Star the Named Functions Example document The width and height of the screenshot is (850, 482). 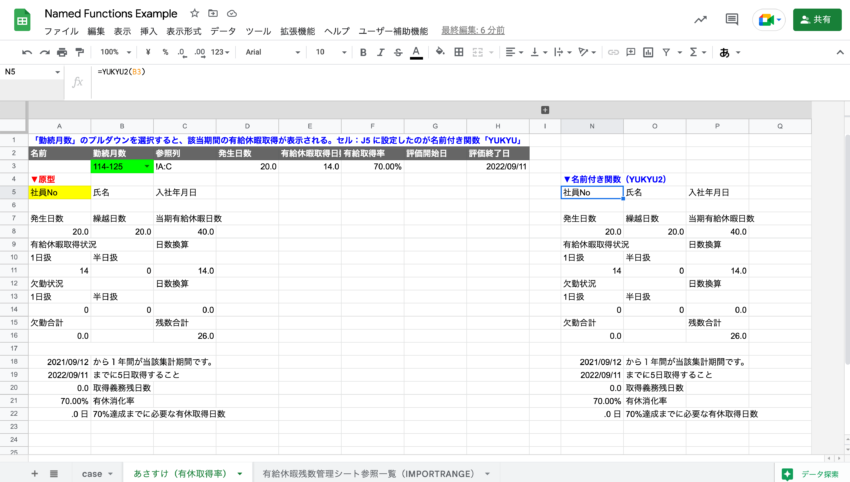click(195, 14)
